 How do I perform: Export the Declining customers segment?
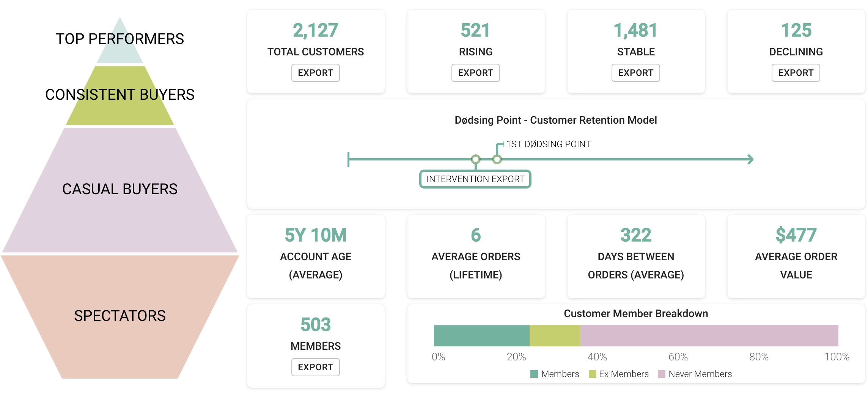(796, 73)
